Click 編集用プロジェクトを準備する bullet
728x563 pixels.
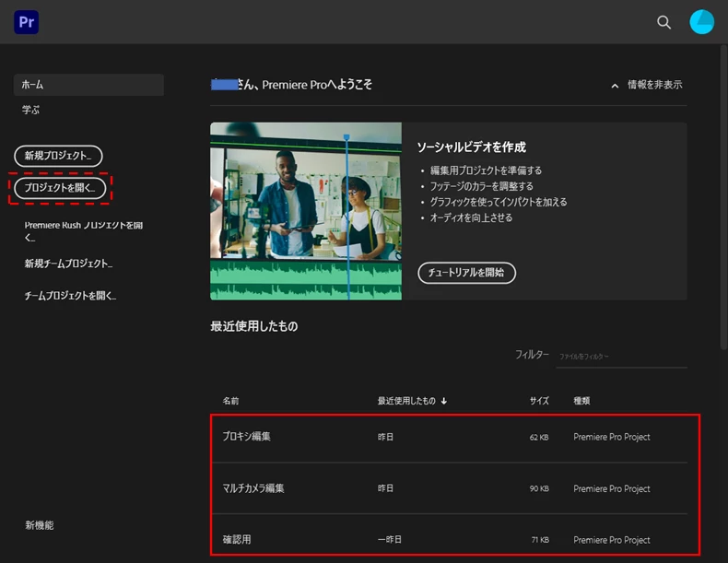(486, 170)
